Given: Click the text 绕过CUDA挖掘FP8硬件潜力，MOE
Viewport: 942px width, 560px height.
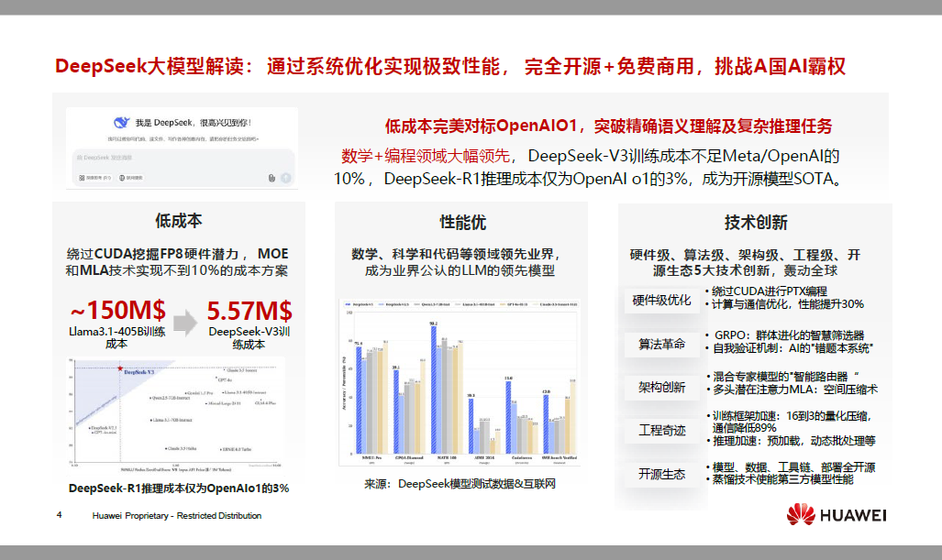Looking at the screenshot, I should (177, 254).
